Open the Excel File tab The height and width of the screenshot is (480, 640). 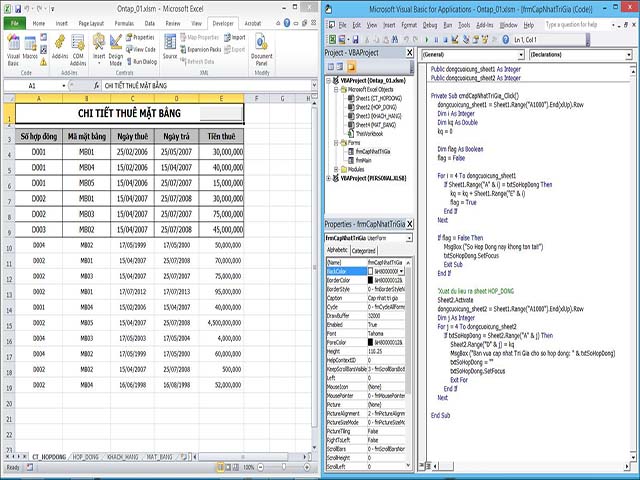pyautogui.click(x=15, y=23)
